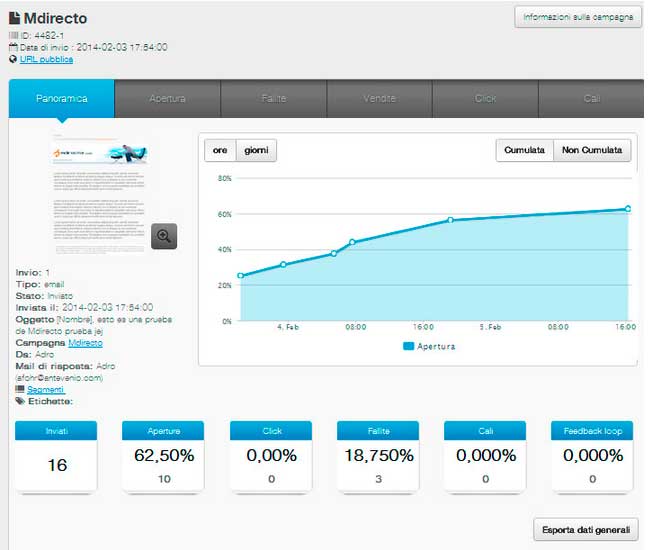Click the Mail di risposta text
The image size is (650, 550).
click(x=65, y=372)
